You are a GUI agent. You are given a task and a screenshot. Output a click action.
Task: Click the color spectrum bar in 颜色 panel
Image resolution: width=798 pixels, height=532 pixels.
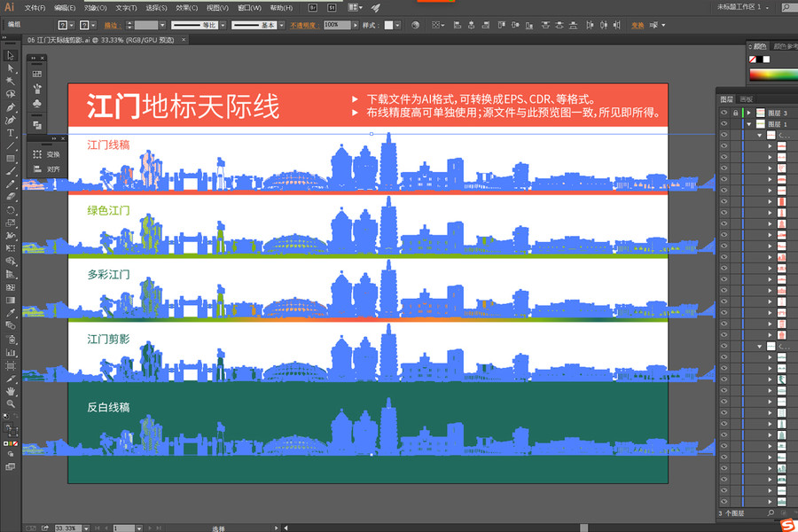[773, 74]
